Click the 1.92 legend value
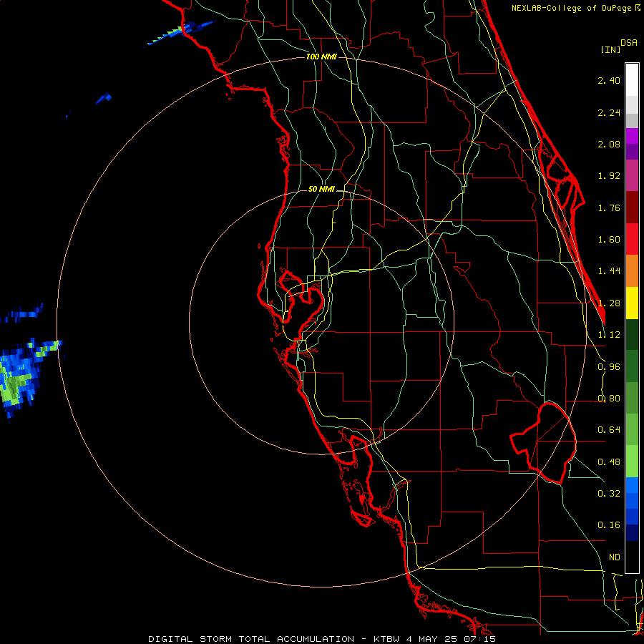644x644 pixels. pos(609,176)
